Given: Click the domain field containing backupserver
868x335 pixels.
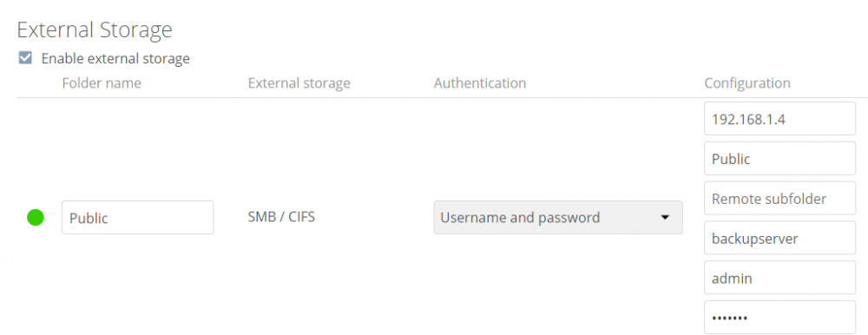Looking at the screenshot, I should point(780,238).
